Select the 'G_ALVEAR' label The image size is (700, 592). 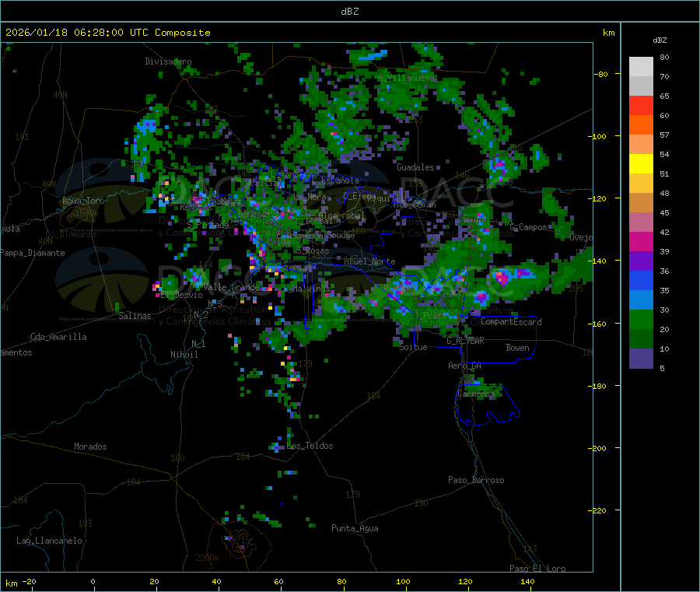pos(466,341)
